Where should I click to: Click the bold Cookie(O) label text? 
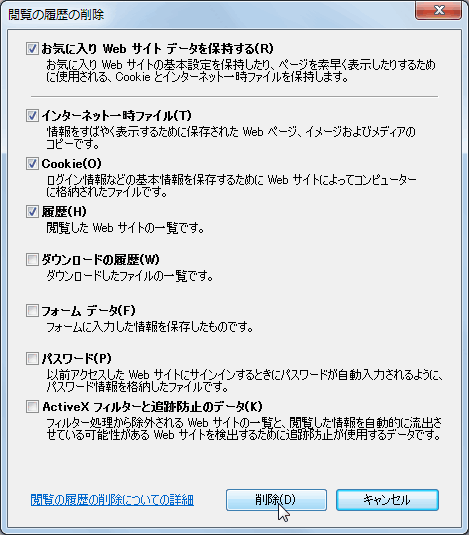(72, 164)
